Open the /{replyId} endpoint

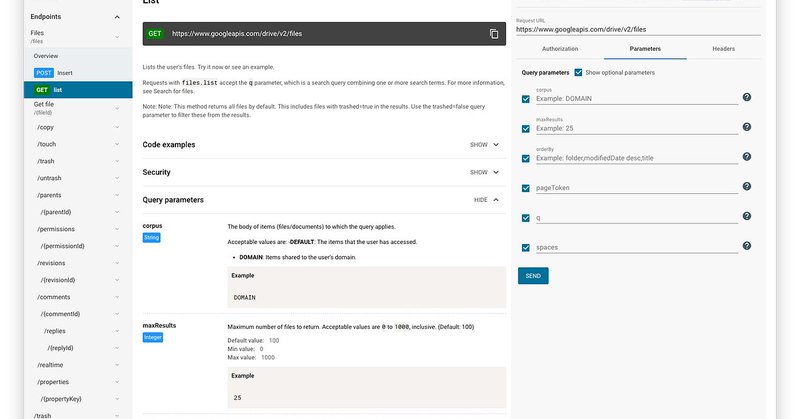pyautogui.click(x=60, y=348)
